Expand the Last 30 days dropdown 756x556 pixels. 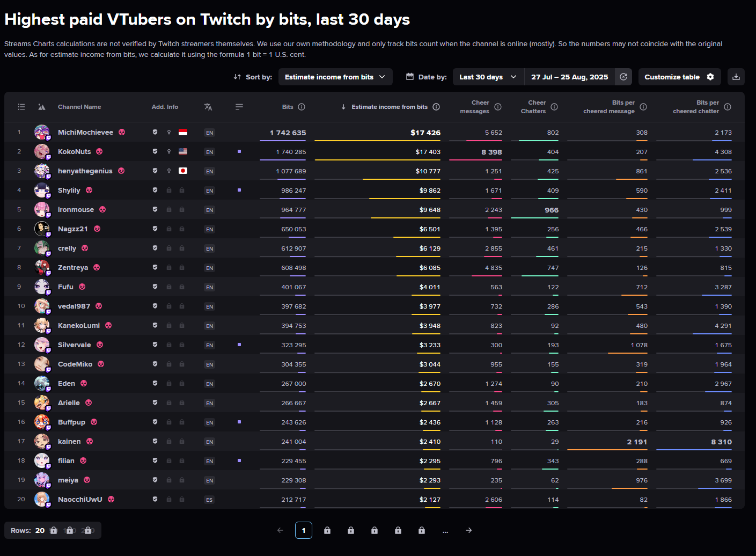point(488,77)
